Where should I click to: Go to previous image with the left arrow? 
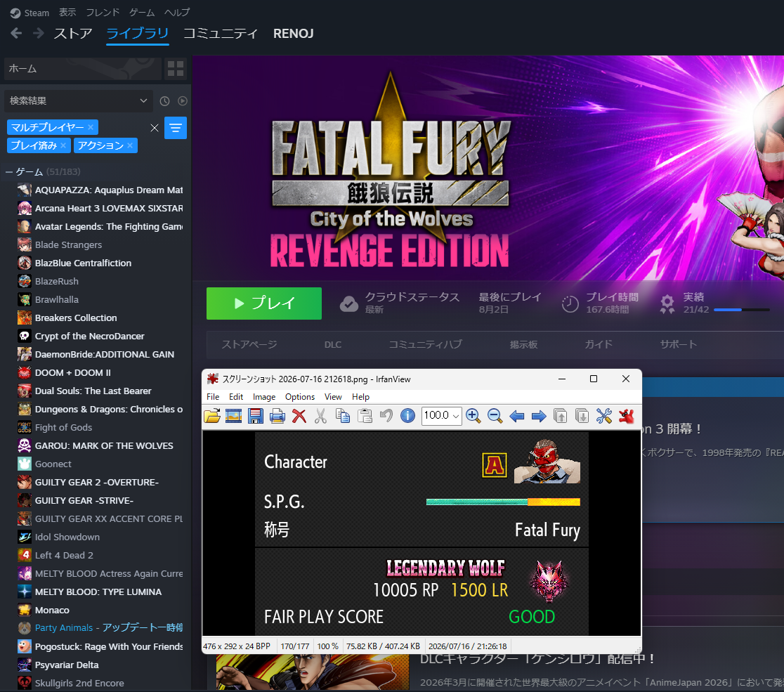(516, 415)
